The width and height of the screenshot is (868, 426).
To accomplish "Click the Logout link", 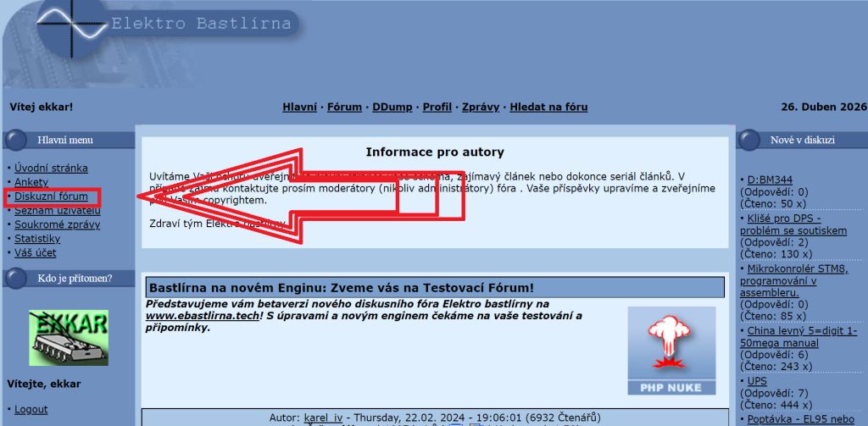I will [31, 409].
